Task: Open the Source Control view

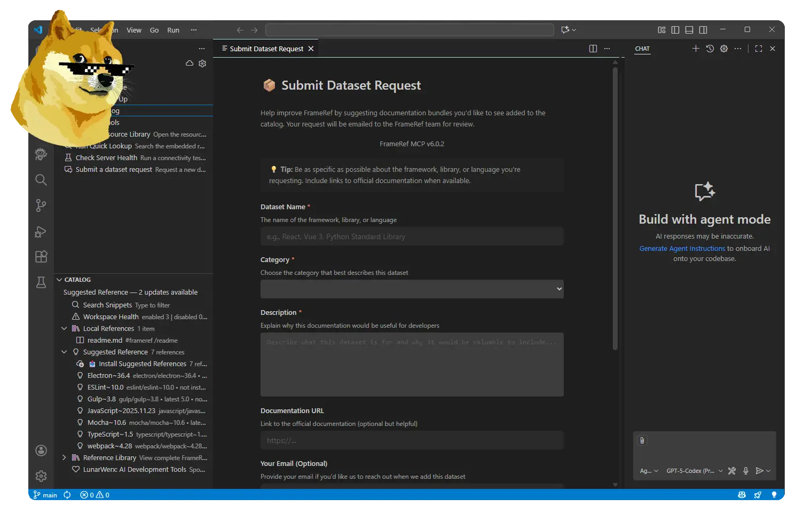Action: 41,205
